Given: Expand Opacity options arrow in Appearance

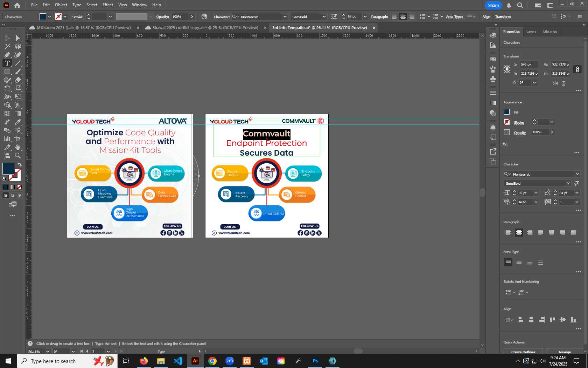Looking at the screenshot, I should click(552, 132).
